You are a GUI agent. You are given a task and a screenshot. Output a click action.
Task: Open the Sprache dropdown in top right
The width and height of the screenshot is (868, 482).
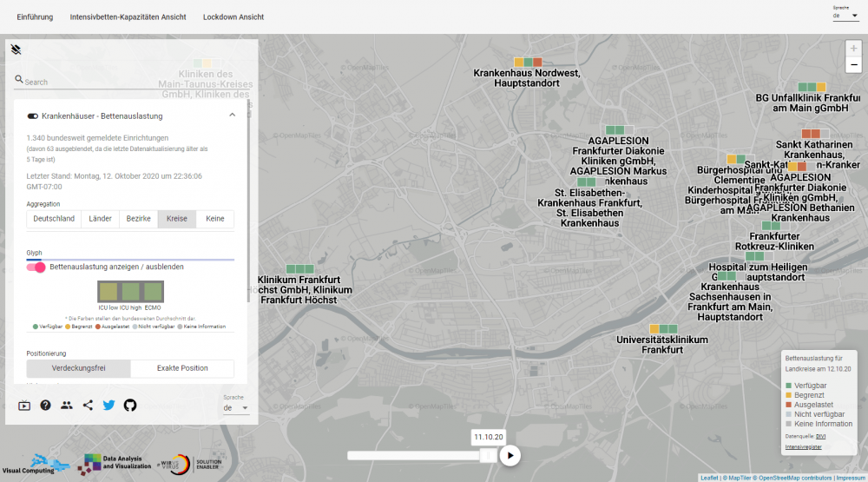coord(845,16)
